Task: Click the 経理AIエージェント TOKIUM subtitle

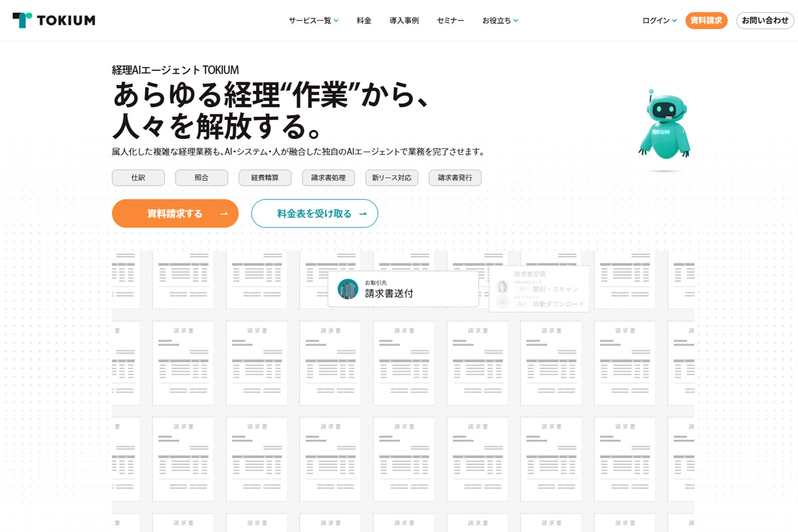Action: [175, 70]
